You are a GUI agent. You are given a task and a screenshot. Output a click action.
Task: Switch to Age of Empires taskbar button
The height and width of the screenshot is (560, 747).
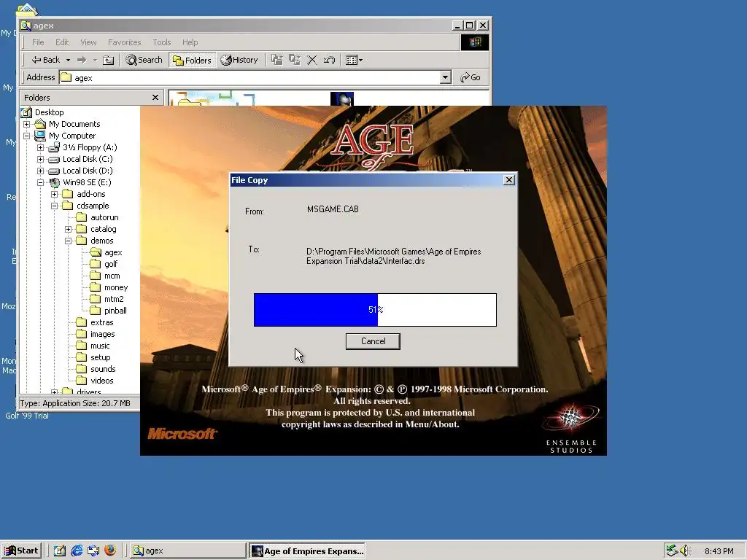click(307, 551)
